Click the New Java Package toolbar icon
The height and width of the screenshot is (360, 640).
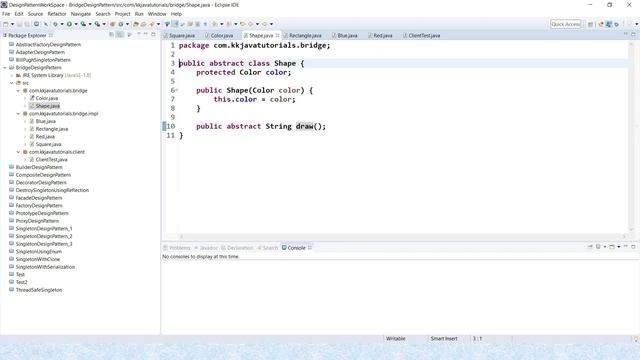click(113, 24)
